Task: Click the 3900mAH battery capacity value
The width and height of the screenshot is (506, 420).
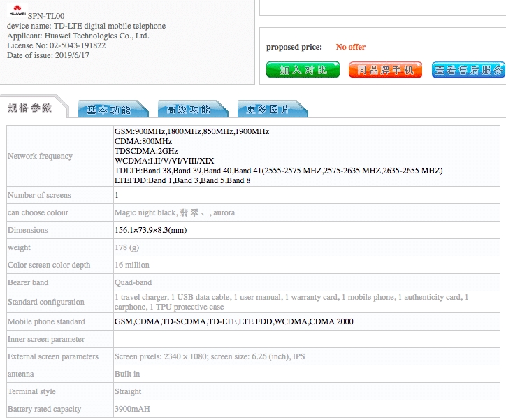Action: pyautogui.click(x=132, y=409)
